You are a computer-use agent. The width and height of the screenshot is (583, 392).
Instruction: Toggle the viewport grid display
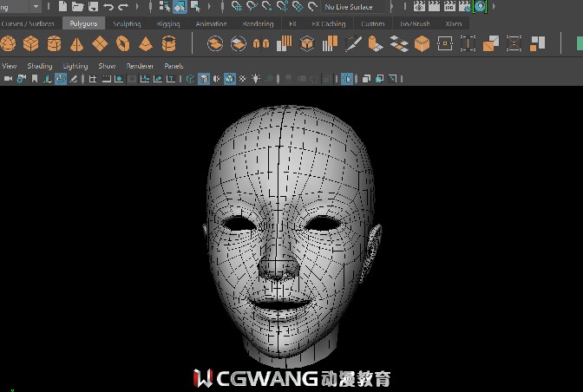(93, 79)
